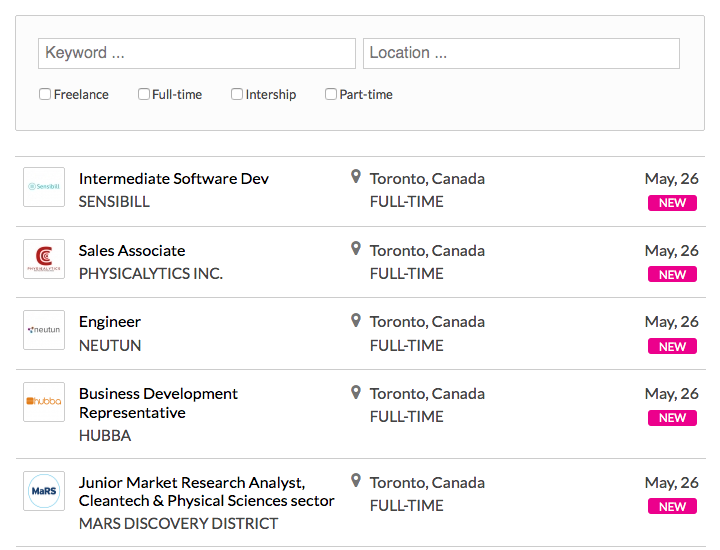Open the Physicalytics company logo
Image resolution: width=720 pixels, height=550 pixels.
pos(44,259)
